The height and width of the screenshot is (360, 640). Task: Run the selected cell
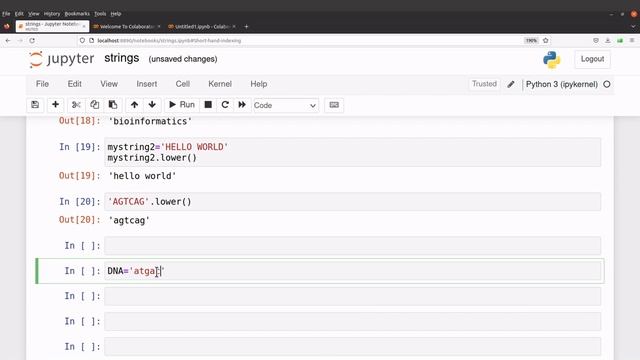coord(182,105)
